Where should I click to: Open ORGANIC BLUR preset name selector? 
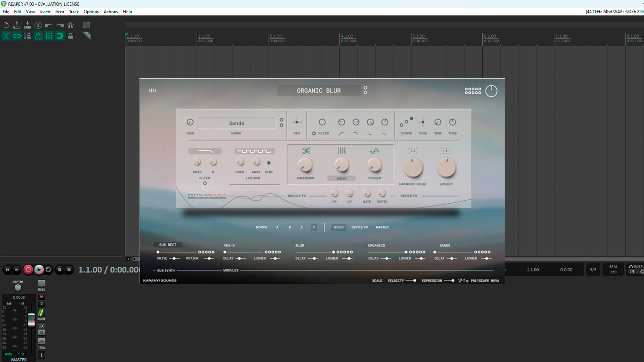pyautogui.click(x=319, y=90)
